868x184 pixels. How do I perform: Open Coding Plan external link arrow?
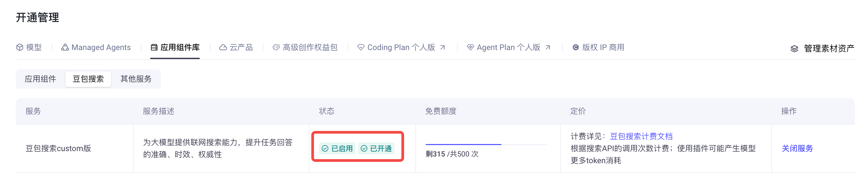point(443,47)
